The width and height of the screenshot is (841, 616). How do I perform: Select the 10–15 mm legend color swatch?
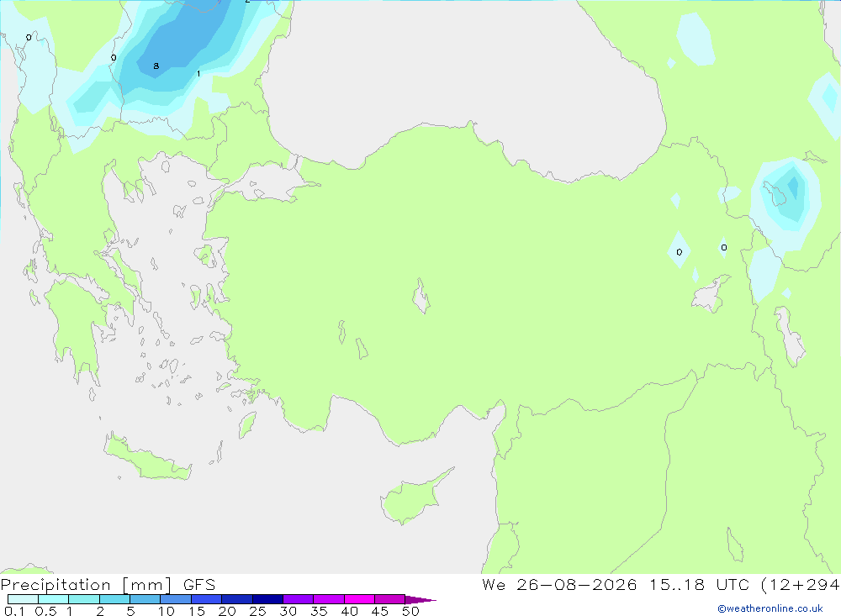pyautogui.click(x=176, y=599)
